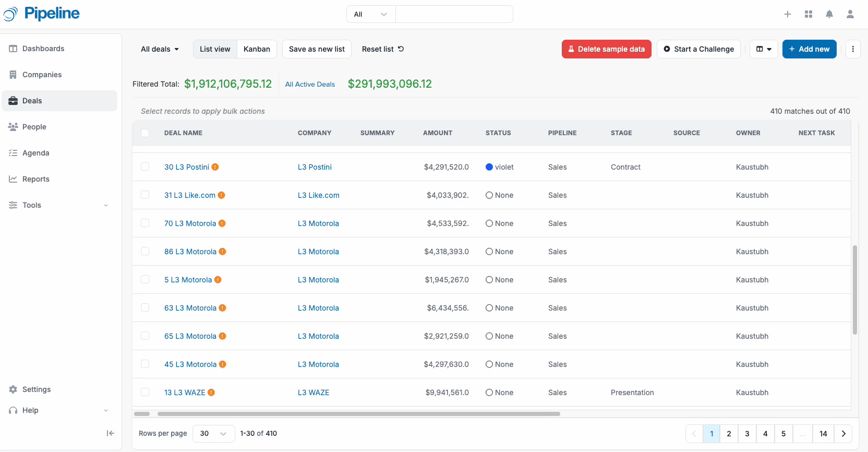The image size is (868, 452).
Task: Toggle the select-all header checkbox
Action: [145, 133]
